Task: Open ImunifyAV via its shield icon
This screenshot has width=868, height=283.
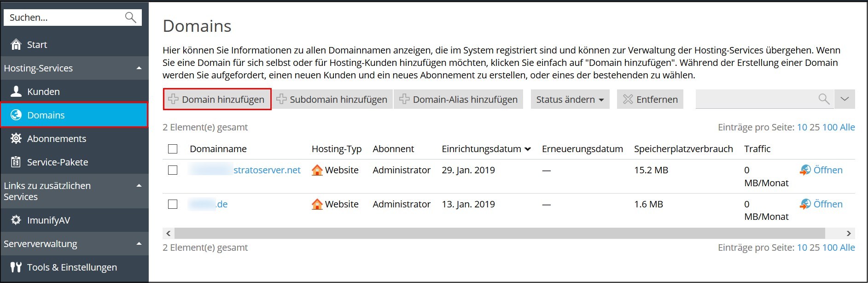Action: pos(16,220)
